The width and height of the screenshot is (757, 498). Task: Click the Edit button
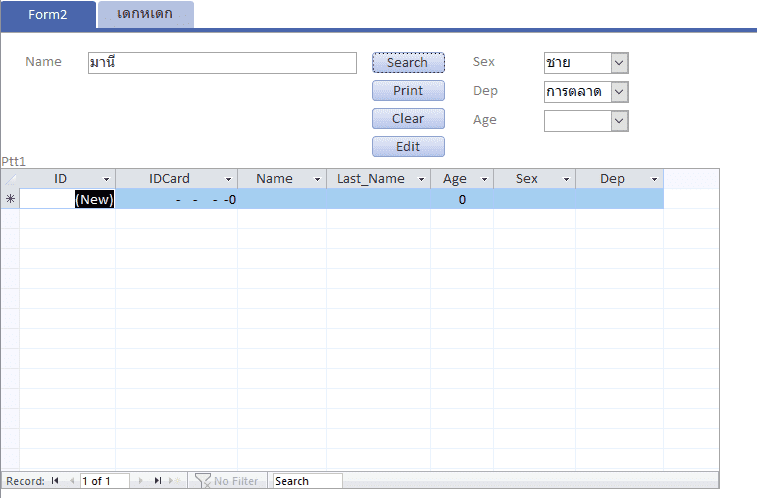click(408, 147)
